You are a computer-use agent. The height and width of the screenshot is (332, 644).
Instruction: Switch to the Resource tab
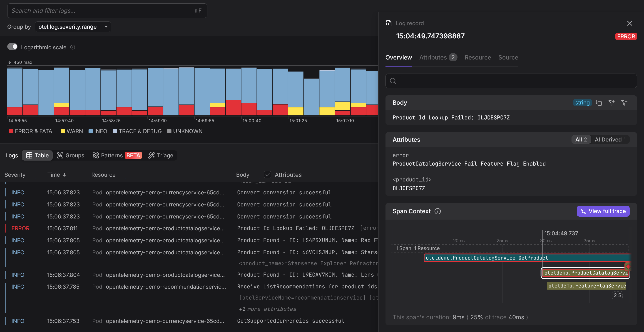pyautogui.click(x=477, y=57)
